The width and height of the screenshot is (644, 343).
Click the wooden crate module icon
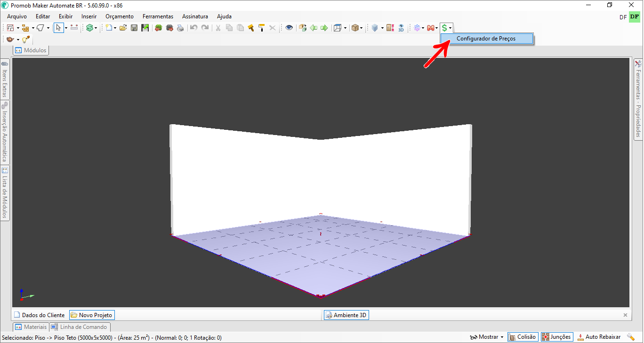[x=355, y=28]
